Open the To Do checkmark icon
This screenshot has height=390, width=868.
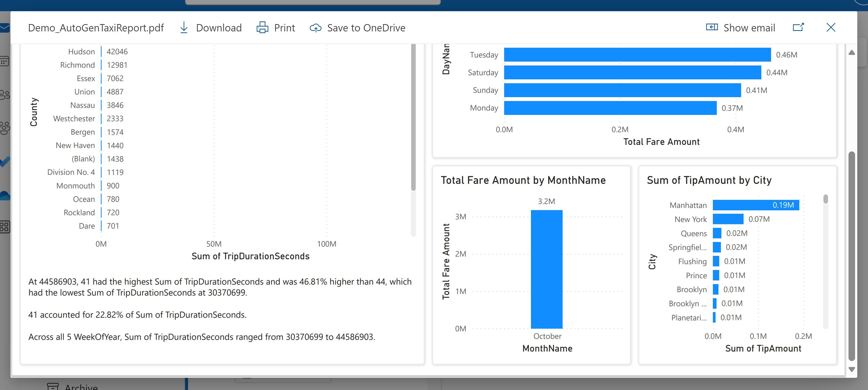[x=4, y=162]
